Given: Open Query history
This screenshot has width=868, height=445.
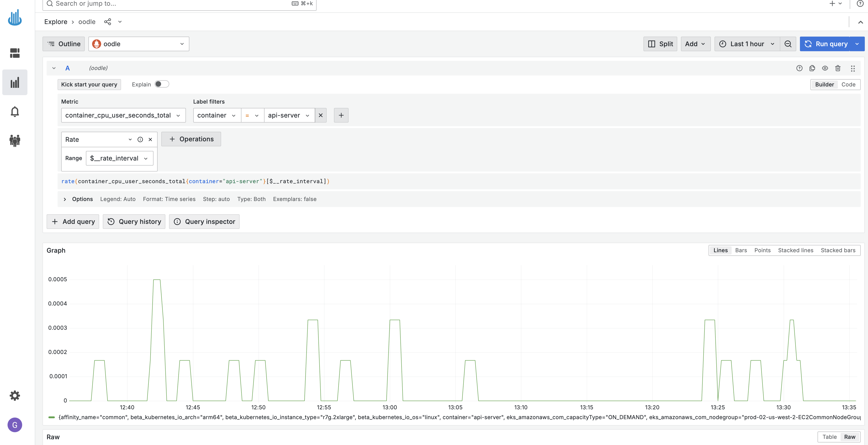Looking at the screenshot, I should (134, 222).
